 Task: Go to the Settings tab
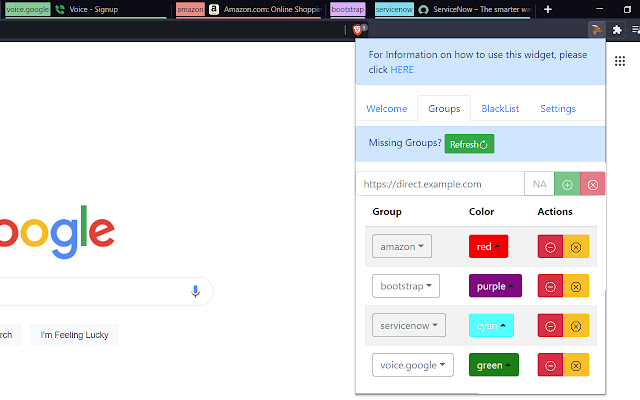(558, 109)
